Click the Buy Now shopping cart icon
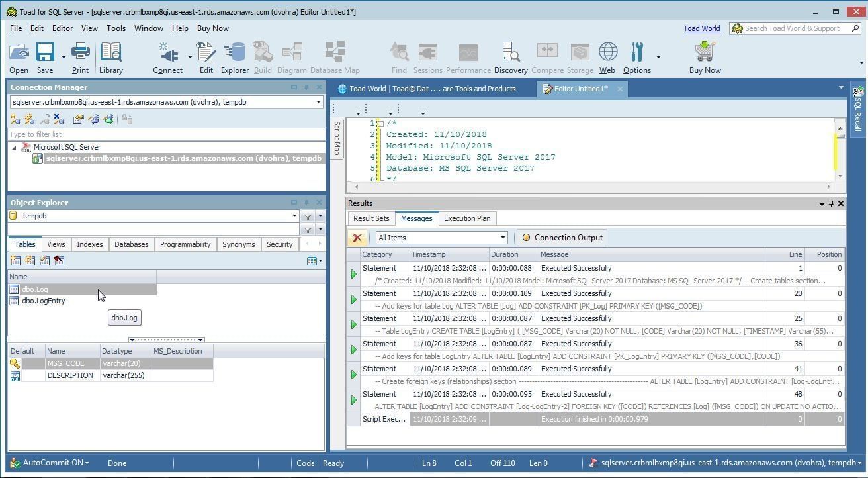The image size is (868, 478). coord(705,58)
